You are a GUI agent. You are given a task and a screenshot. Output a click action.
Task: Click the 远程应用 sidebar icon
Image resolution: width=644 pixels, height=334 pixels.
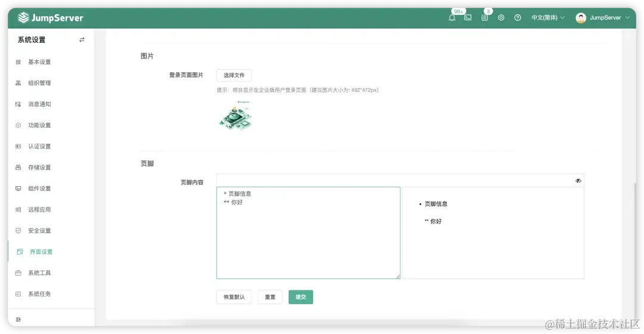click(x=18, y=209)
